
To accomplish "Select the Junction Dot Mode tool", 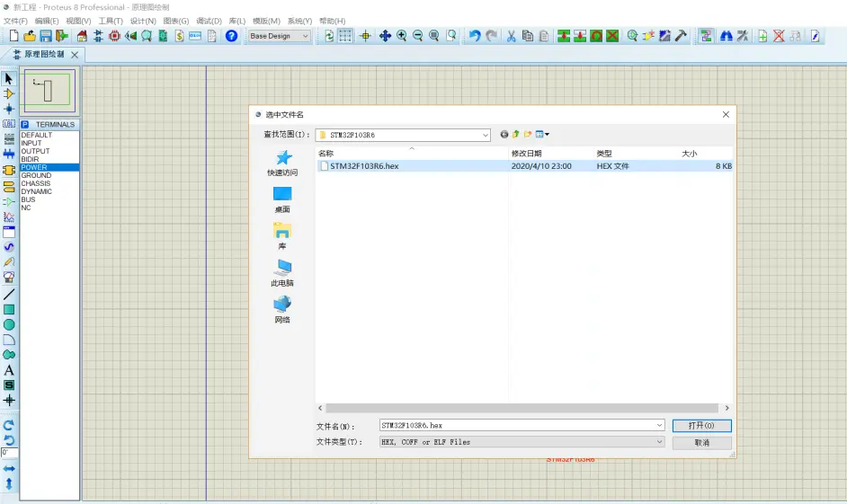I will tap(9, 109).
